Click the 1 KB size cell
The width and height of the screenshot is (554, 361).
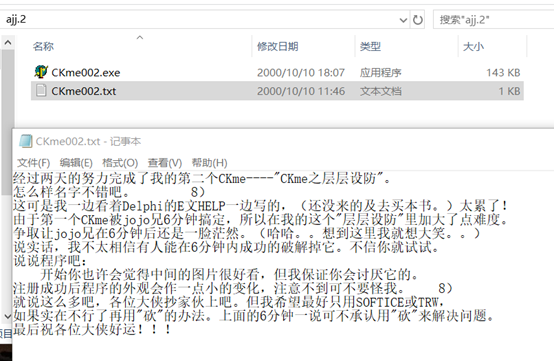coord(509,91)
